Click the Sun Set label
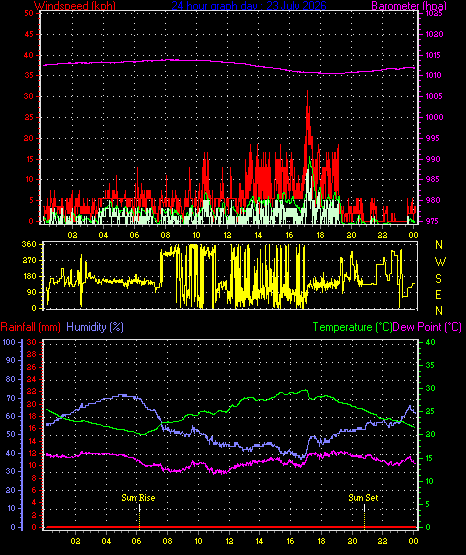Screen dimensions: 466x555 [363, 498]
